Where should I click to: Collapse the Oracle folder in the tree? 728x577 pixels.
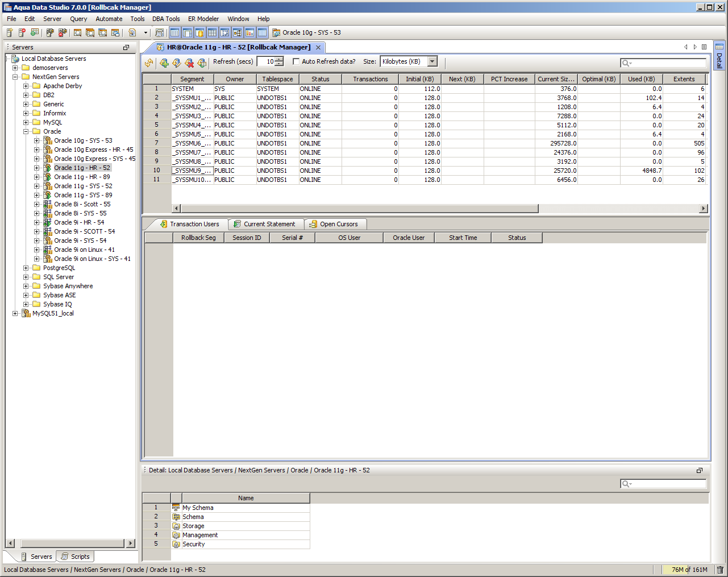click(26, 131)
